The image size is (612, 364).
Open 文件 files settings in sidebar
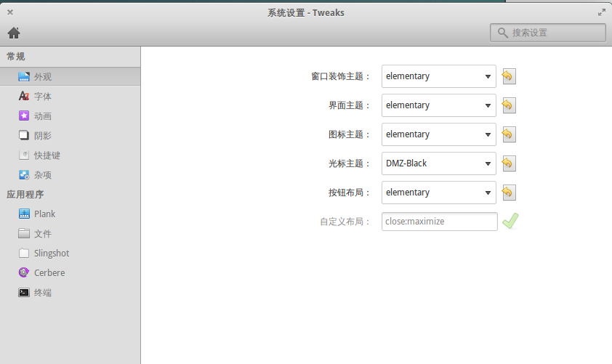tap(71, 234)
